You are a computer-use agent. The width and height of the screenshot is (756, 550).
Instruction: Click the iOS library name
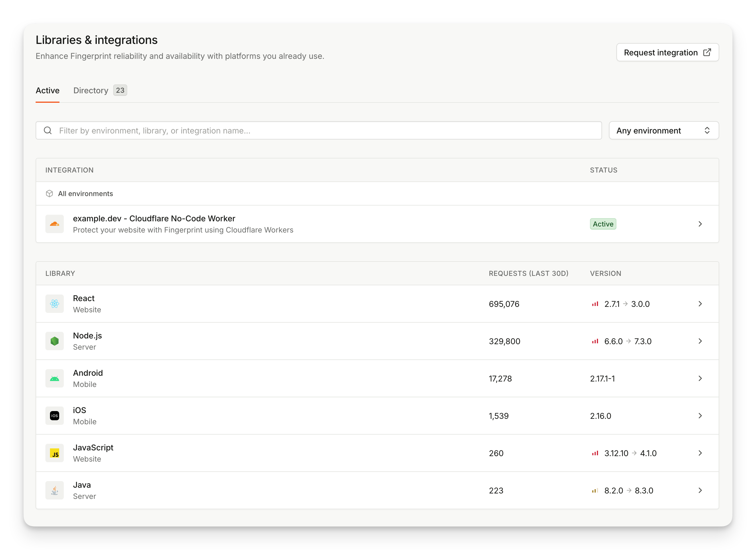[79, 410]
